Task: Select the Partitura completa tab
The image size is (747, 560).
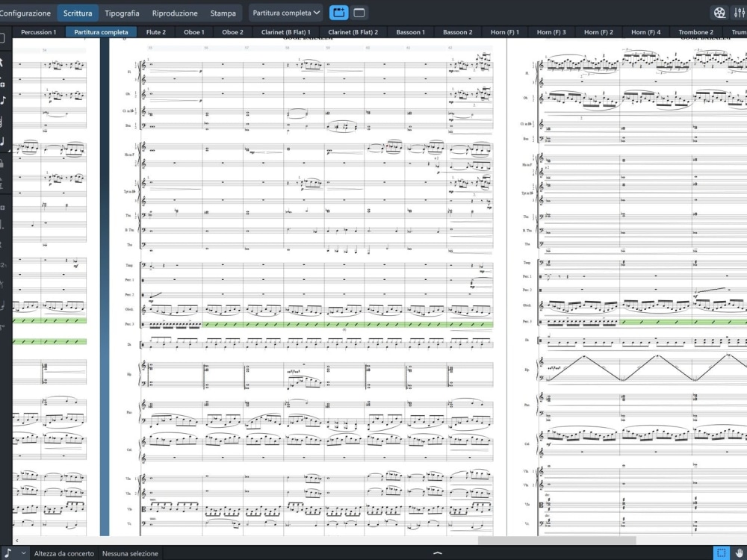Action: click(x=101, y=32)
